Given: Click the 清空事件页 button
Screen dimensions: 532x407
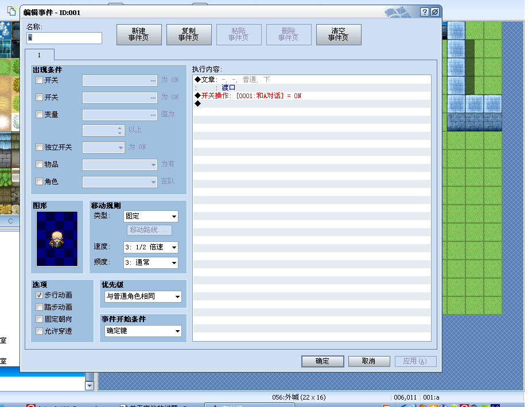Looking at the screenshot, I should point(339,34).
